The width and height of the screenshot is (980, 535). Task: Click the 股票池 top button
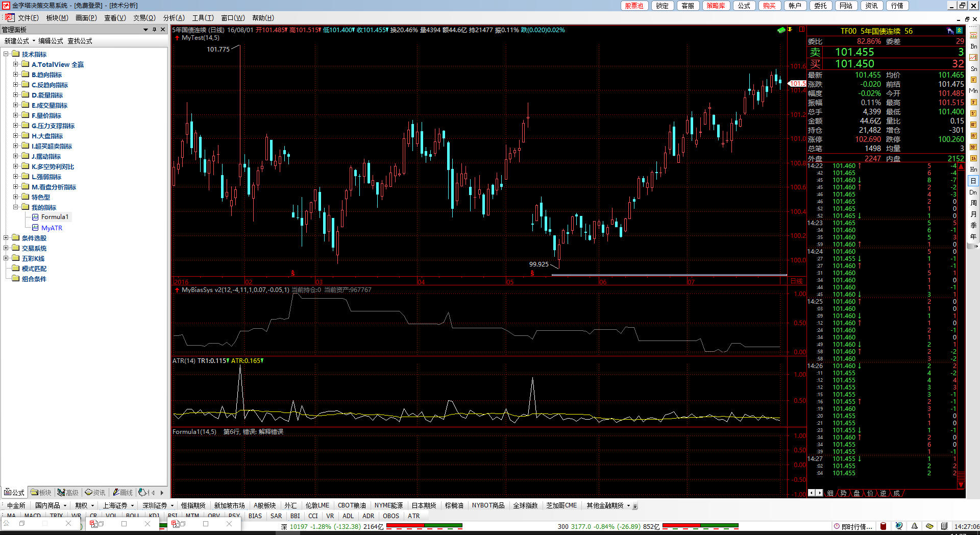634,6
